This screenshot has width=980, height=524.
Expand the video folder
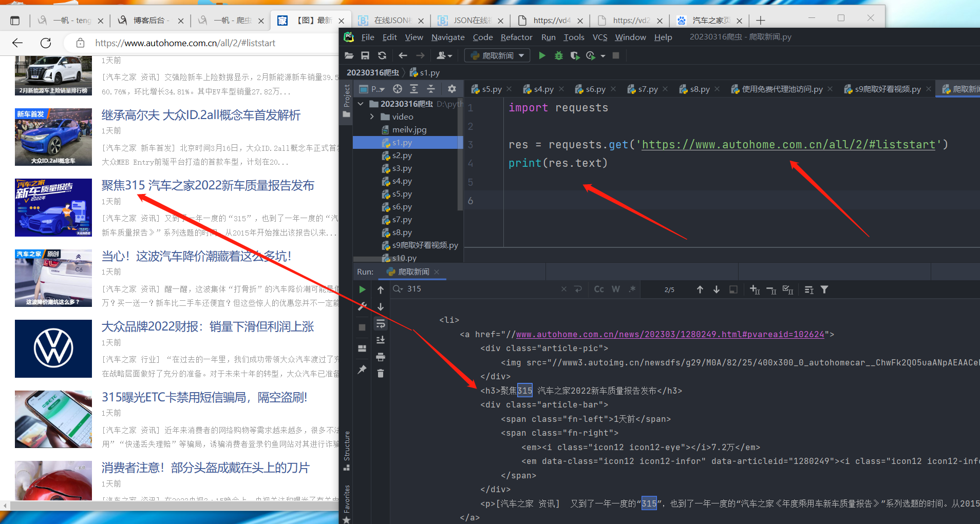pyautogui.click(x=372, y=117)
